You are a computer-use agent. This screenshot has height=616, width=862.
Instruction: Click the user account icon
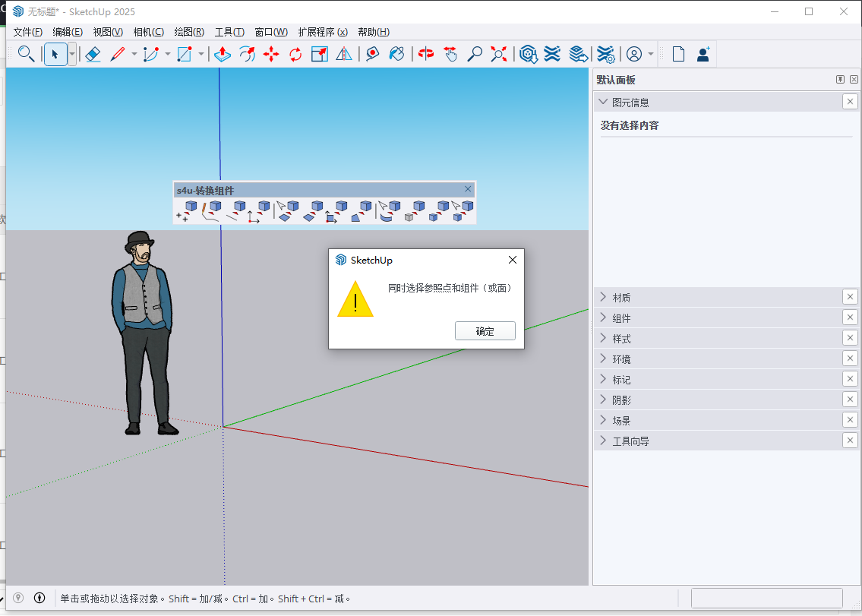coord(634,54)
